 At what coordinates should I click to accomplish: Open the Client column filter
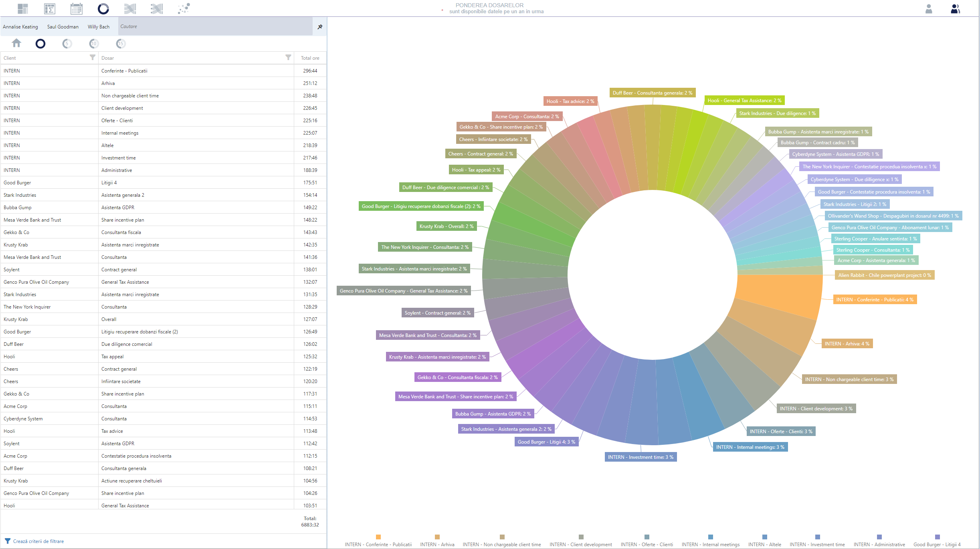93,57
